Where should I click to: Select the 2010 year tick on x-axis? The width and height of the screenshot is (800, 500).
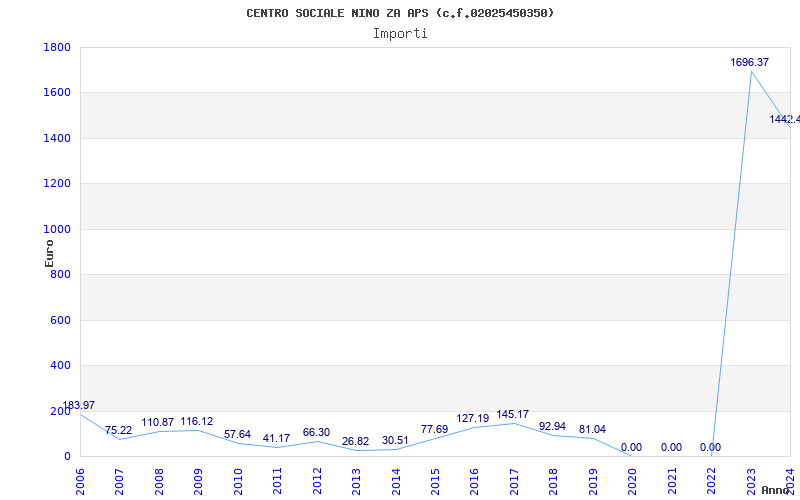[x=237, y=480]
